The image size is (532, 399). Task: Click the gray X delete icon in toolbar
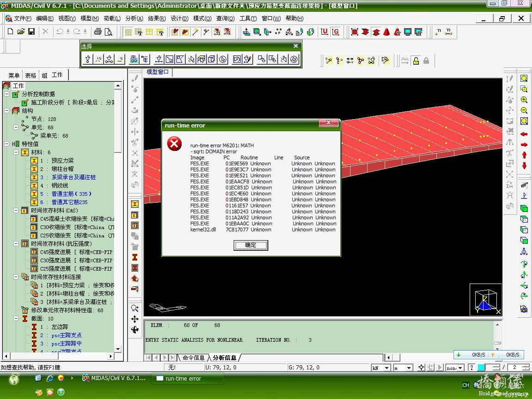click(x=45, y=31)
